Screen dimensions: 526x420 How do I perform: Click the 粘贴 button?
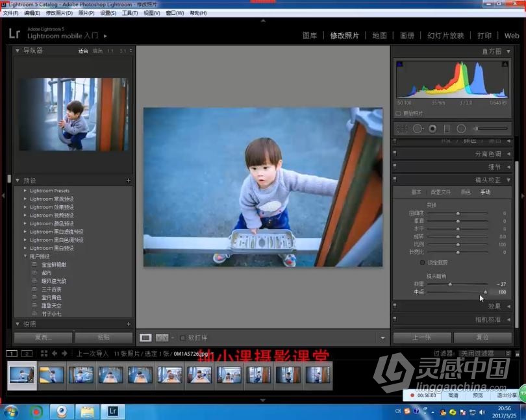tap(104, 338)
